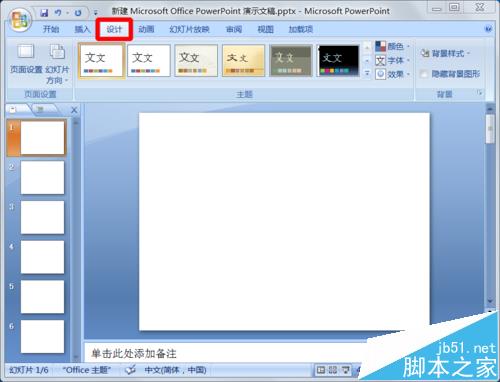
Task: Go to the 幻灯片放映 tab
Action: coord(189,29)
